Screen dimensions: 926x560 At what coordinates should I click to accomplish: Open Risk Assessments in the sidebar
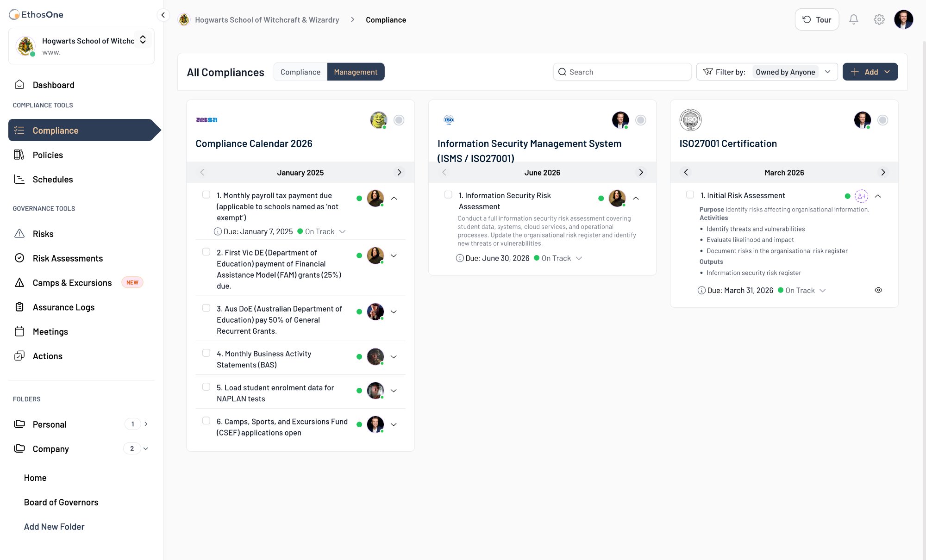(68, 258)
